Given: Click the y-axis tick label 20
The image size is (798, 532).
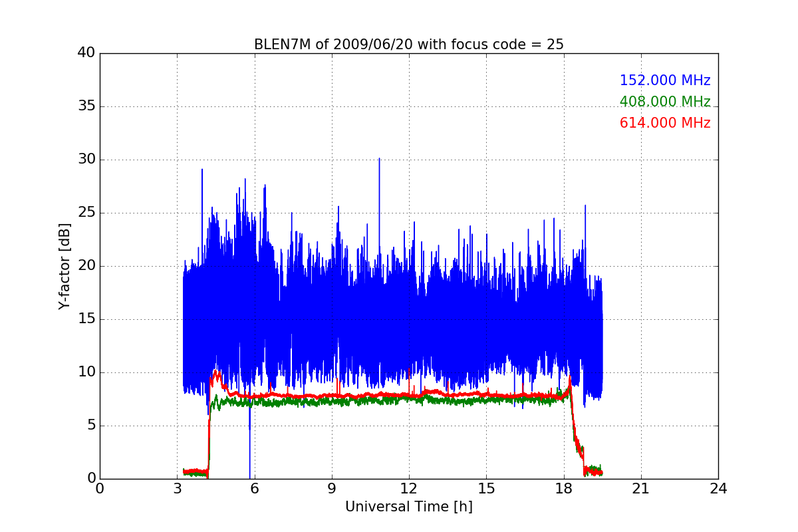Looking at the screenshot, I should 86,266.
